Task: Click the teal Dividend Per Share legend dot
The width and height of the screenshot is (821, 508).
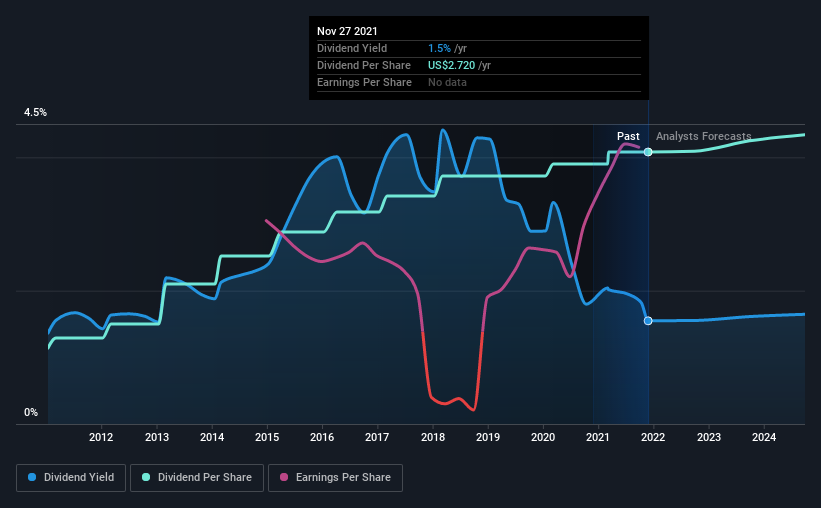Action: (x=146, y=477)
